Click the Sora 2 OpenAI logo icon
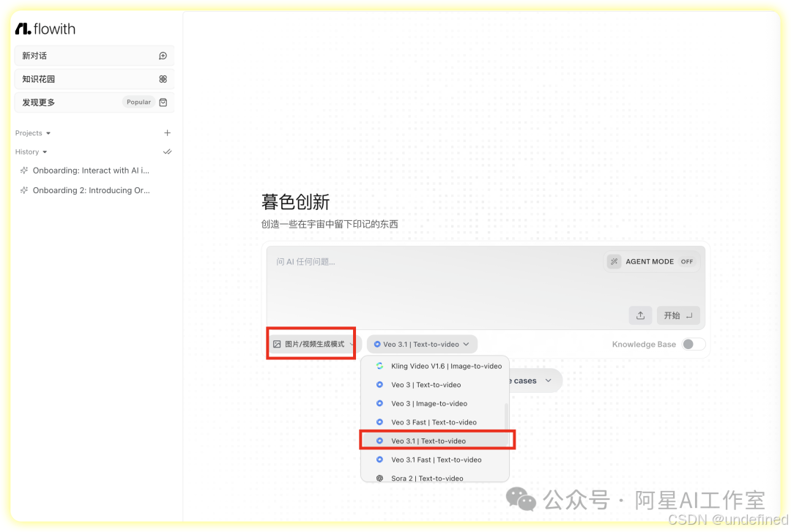Screen dimensions: 791x532 click(380, 478)
